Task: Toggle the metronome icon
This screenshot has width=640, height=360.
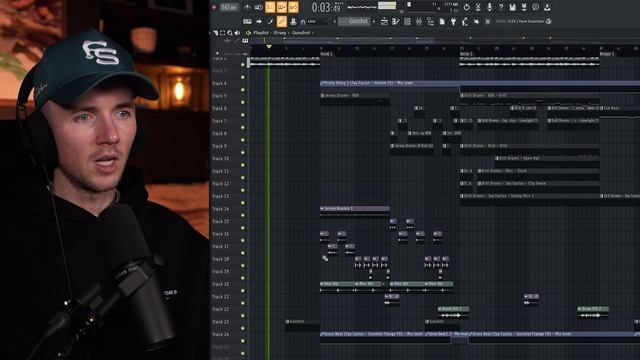Action: [x=247, y=7]
